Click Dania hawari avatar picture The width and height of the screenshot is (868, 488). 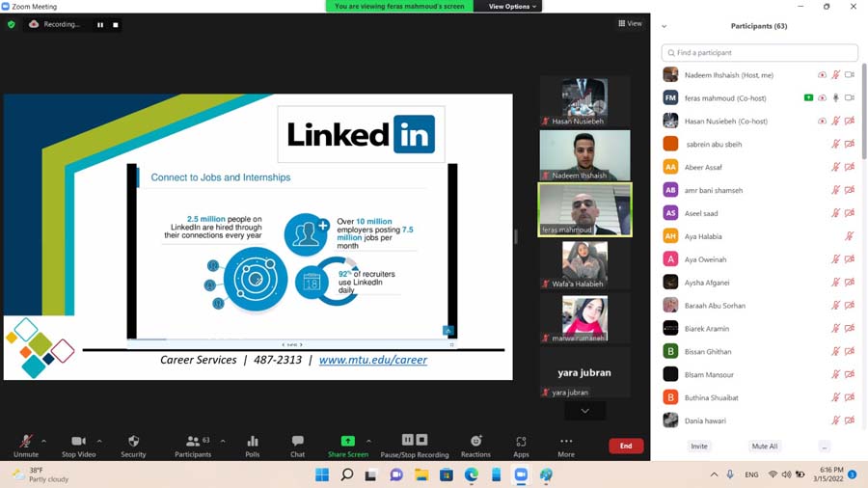670,420
